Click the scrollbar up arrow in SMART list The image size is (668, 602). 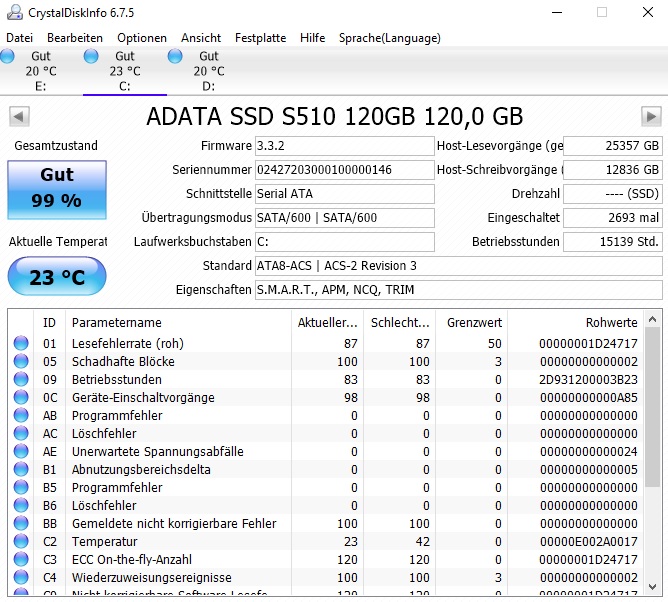pos(653,319)
